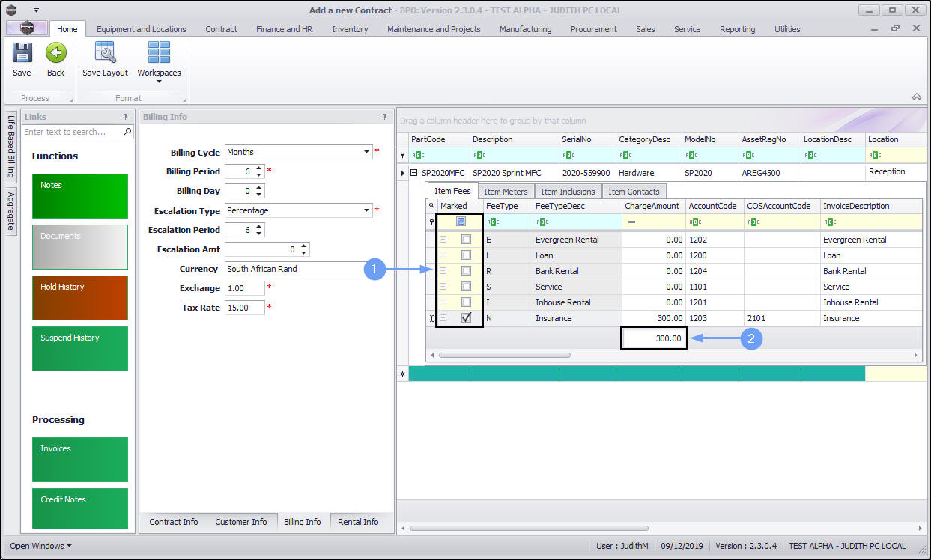Open the Billing Cycle dropdown
The height and width of the screenshot is (560, 931).
tap(366, 152)
